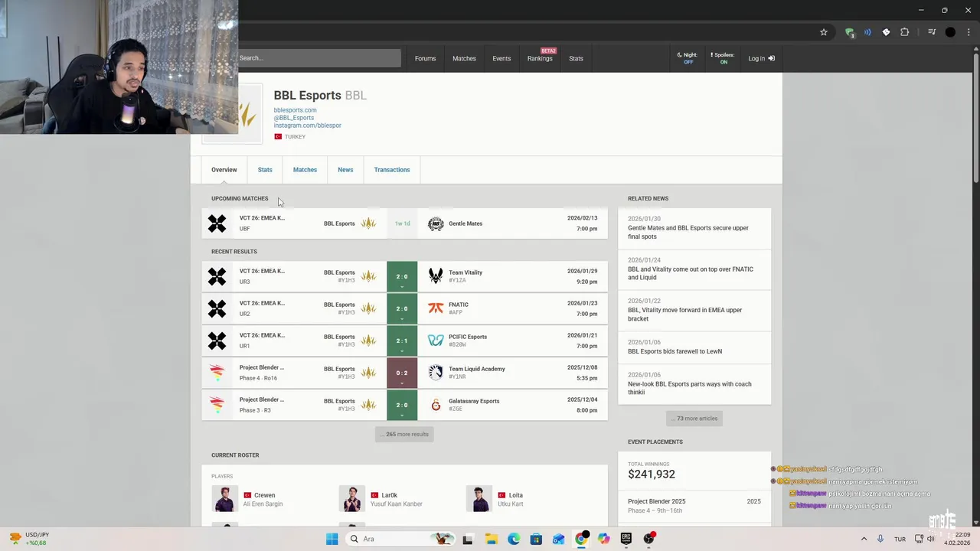Click the PCIFIC Esports logo
Image resolution: width=980 pixels, height=551 pixels.
tap(436, 341)
